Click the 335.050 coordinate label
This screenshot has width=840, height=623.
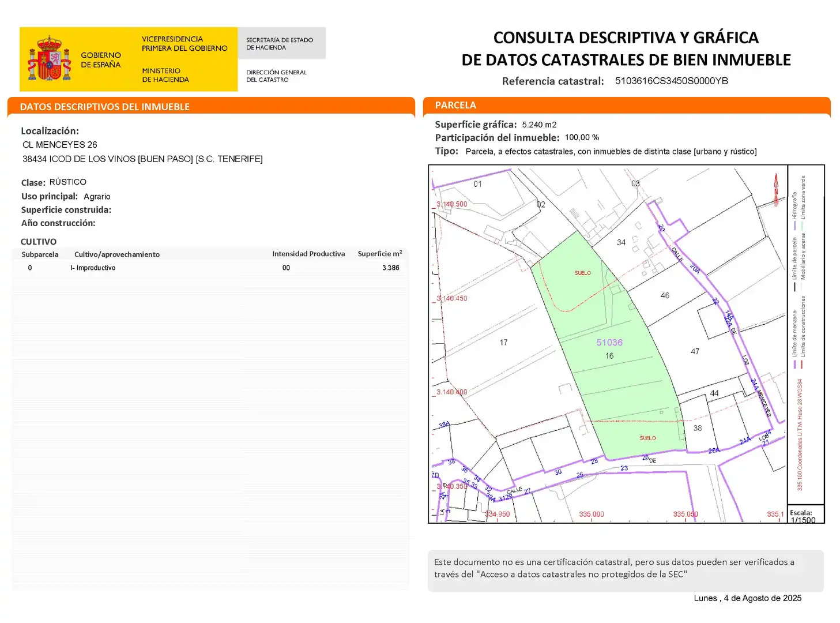pyautogui.click(x=685, y=514)
